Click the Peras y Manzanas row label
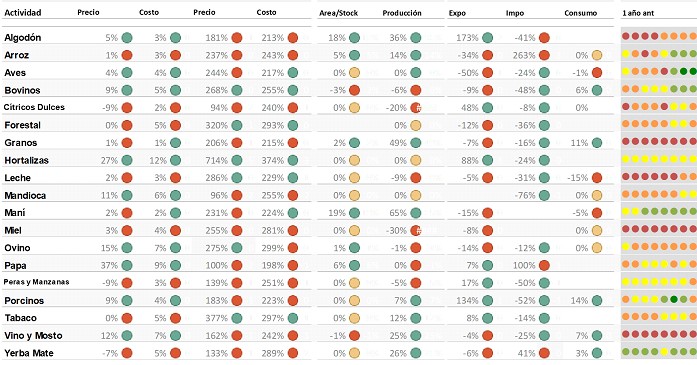This screenshot has height=365, width=697. click(x=36, y=282)
